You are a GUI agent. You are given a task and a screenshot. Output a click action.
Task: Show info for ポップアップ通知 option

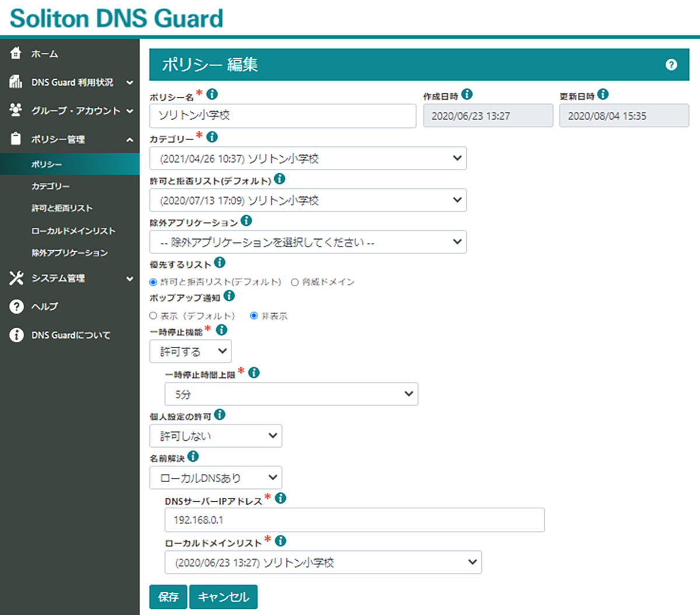[x=229, y=296]
